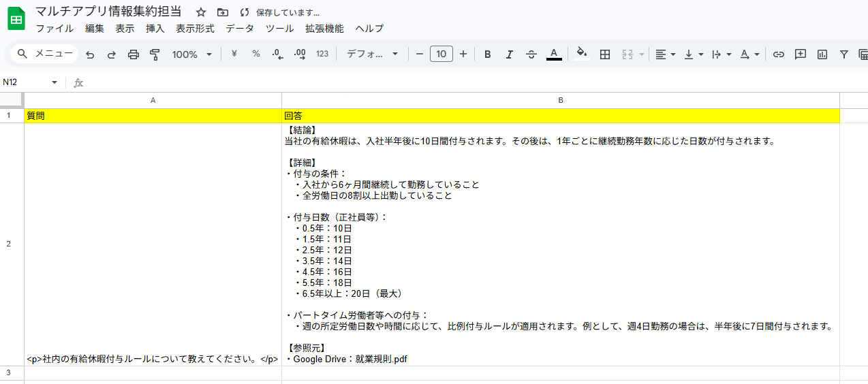The image size is (868, 384).
Task: Insert a link with chain icon
Action: (x=779, y=54)
